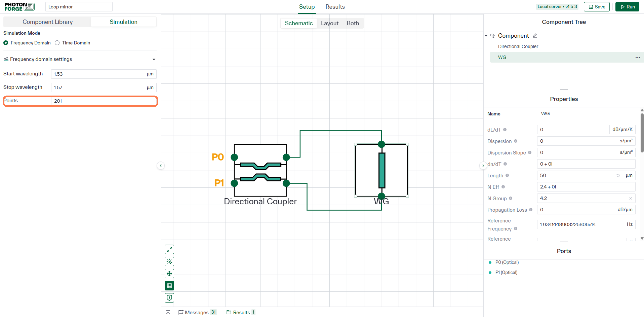Collapse the Component tree node

(x=486, y=36)
